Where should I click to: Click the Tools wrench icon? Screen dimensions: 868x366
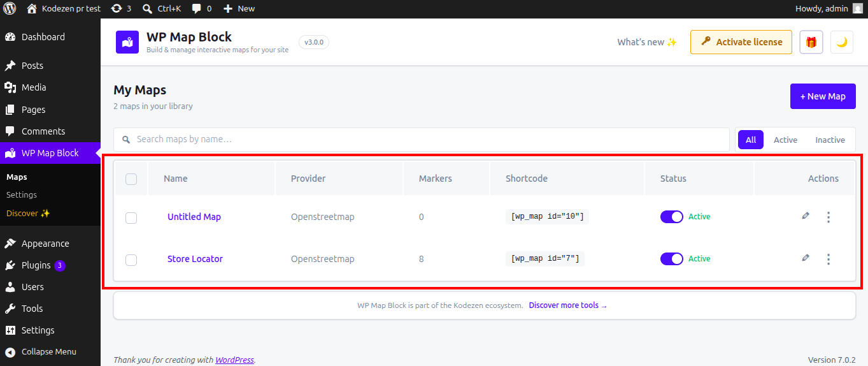(x=10, y=309)
